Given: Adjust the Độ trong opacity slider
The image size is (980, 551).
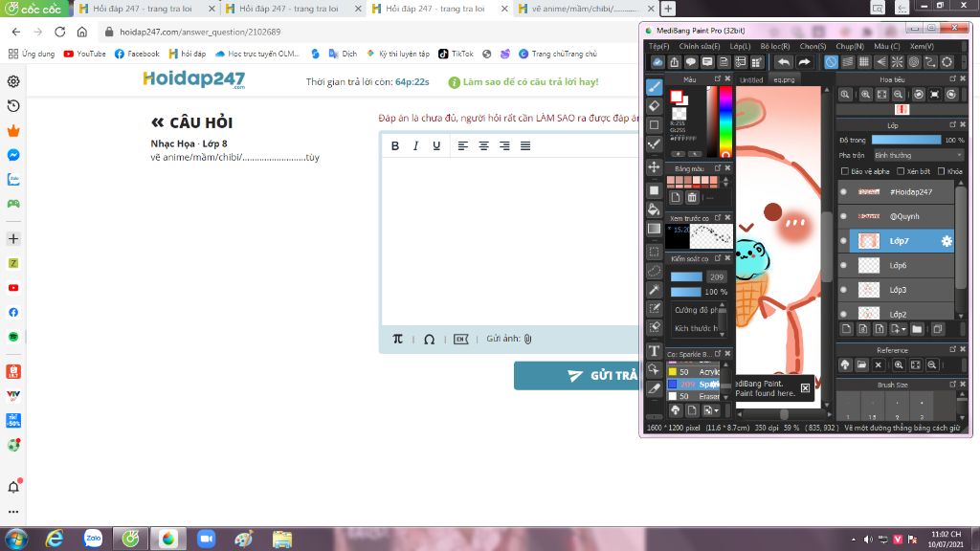Looking at the screenshot, I should (x=905, y=140).
